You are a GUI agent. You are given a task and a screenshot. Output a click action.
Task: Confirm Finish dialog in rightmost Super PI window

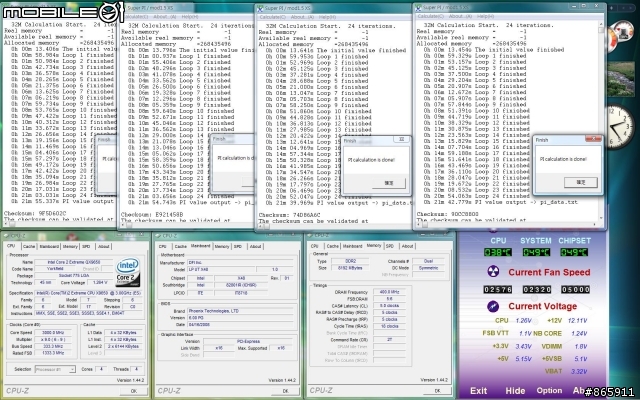[x=580, y=182]
